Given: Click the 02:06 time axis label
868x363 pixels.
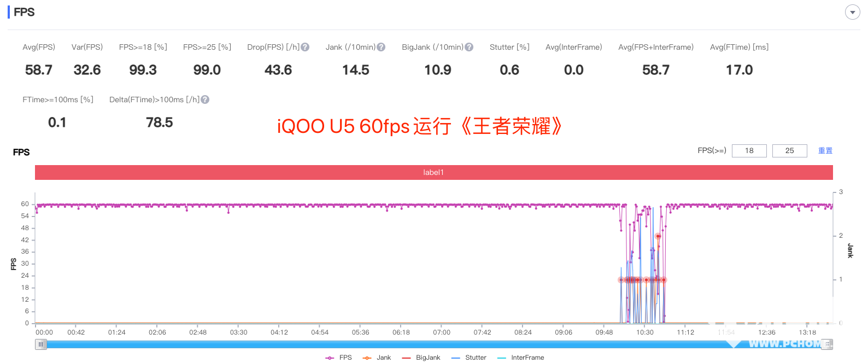Looking at the screenshot, I should [x=157, y=332].
